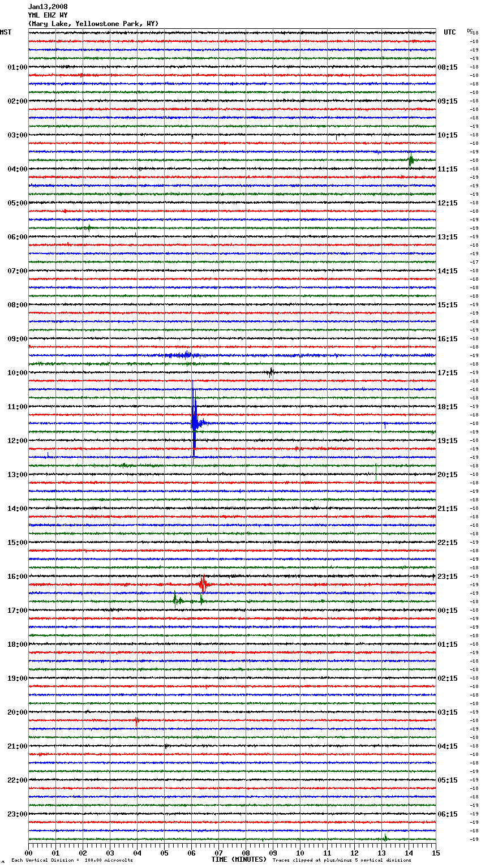Select the 04:00 MST time label

tap(18, 169)
